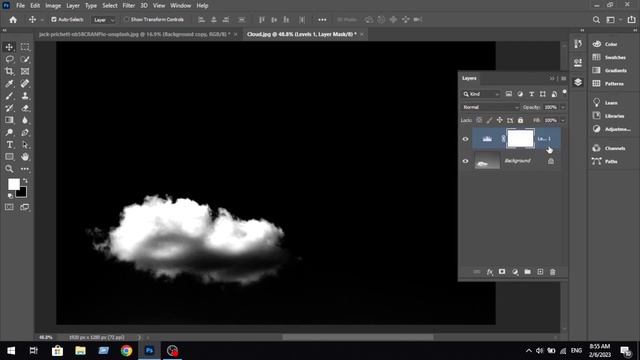Toggle lock image pixels brush icon
The width and height of the screenshot is (640, 360).
pos(489,120)
